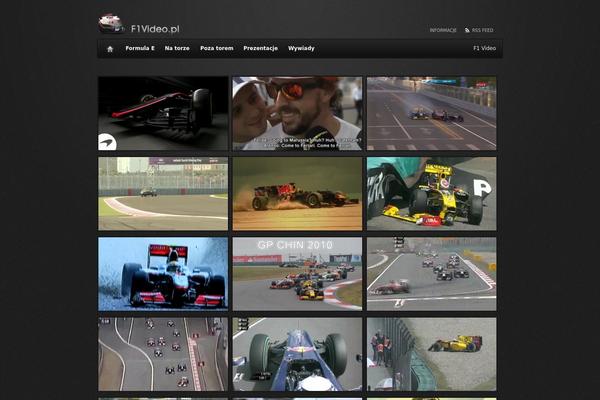Go to Poza torem section
This screenshot has width=600, height=400.
217,48
